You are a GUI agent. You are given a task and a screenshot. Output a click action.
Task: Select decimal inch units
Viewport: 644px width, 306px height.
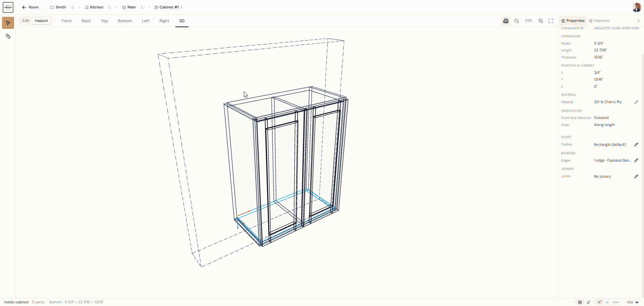pos(607,302)
